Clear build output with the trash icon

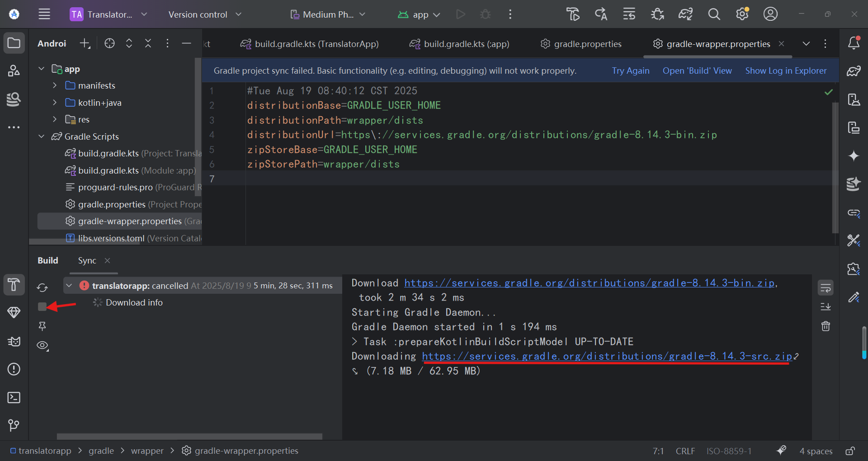pyautogui.click(x=826, y=326)
